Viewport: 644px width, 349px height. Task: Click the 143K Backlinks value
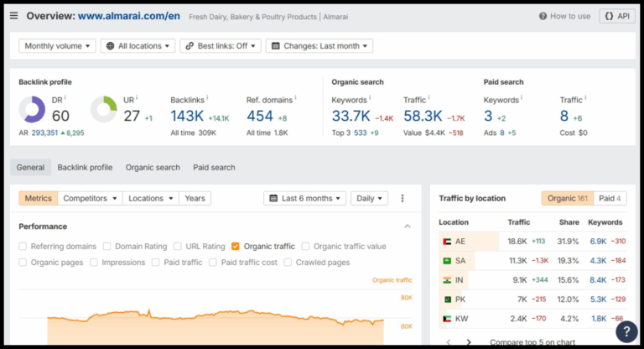tap(187, 116)
